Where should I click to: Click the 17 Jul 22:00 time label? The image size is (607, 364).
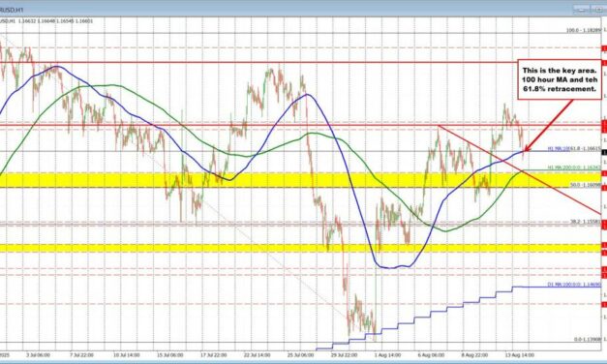213,354
